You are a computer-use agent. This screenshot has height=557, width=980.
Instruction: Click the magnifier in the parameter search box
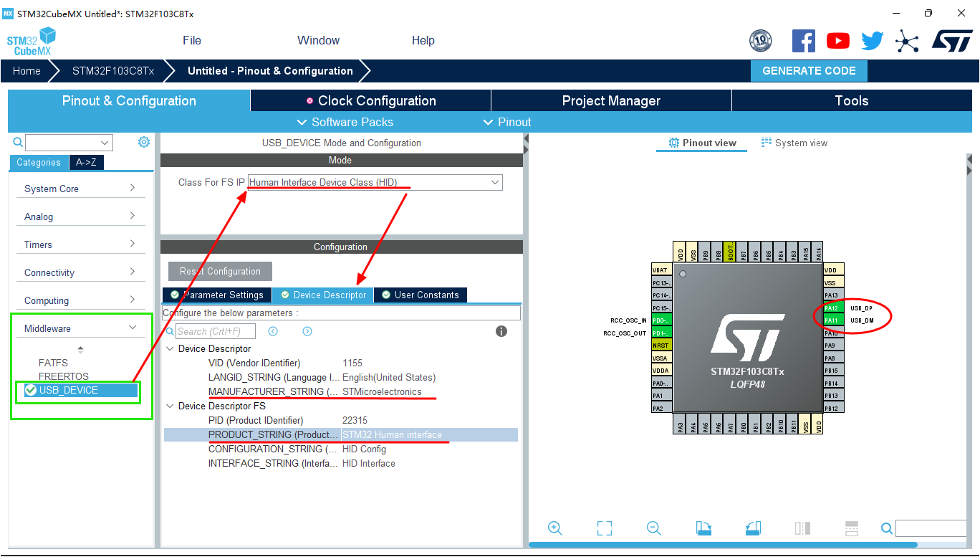click(x=170, y=331)
